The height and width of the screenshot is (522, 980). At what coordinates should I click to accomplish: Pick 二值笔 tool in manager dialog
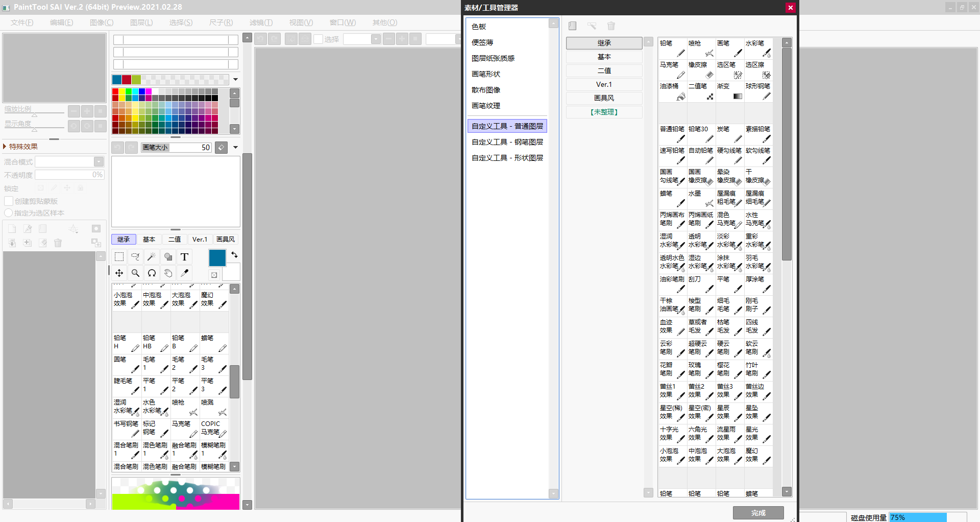(701, 92)
